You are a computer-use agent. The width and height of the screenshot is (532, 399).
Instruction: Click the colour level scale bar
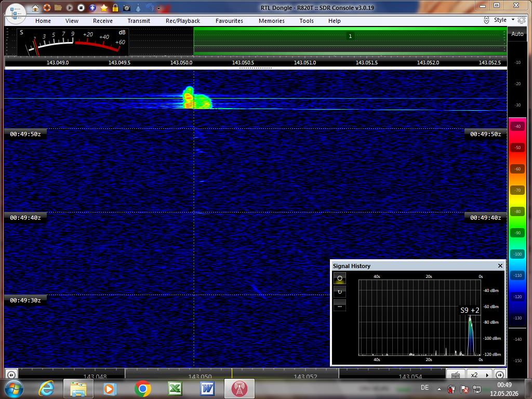coord(517,223)
